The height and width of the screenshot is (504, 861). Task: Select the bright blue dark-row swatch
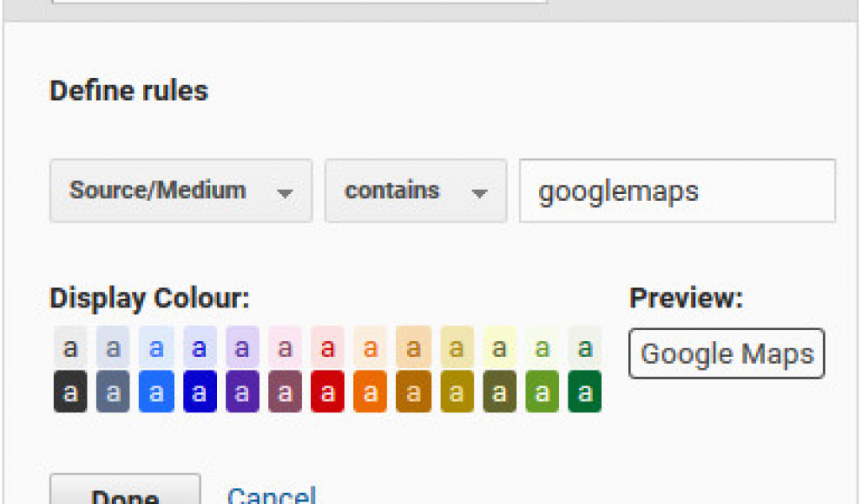pos(156,391)
